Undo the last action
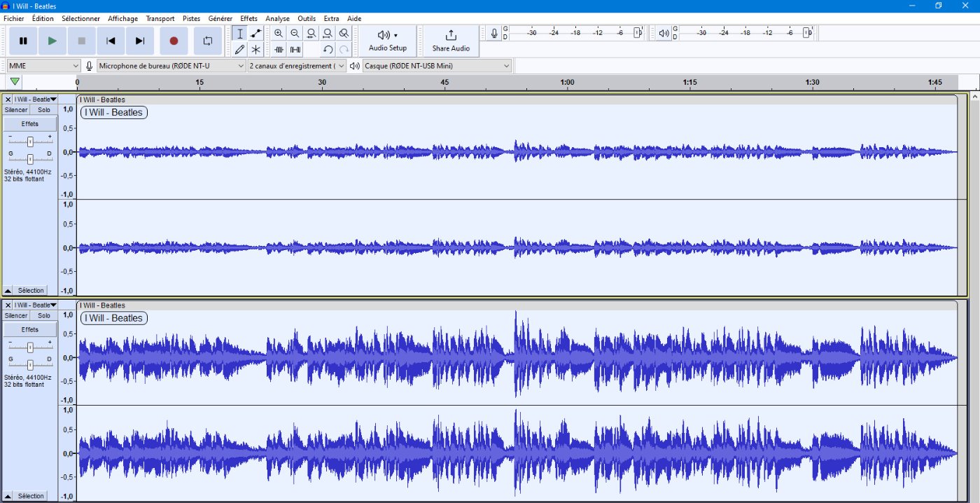980x503 pixels. pos(327,49)
